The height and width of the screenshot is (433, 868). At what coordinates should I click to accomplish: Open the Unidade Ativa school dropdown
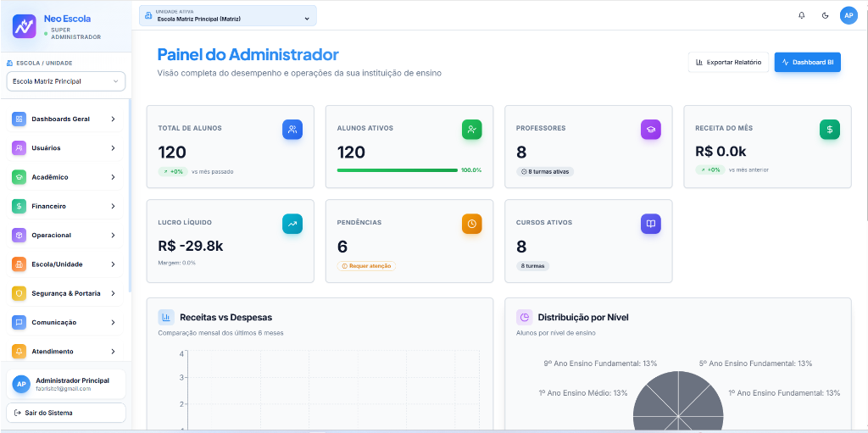pyautogui.click(x=228, y=15)
